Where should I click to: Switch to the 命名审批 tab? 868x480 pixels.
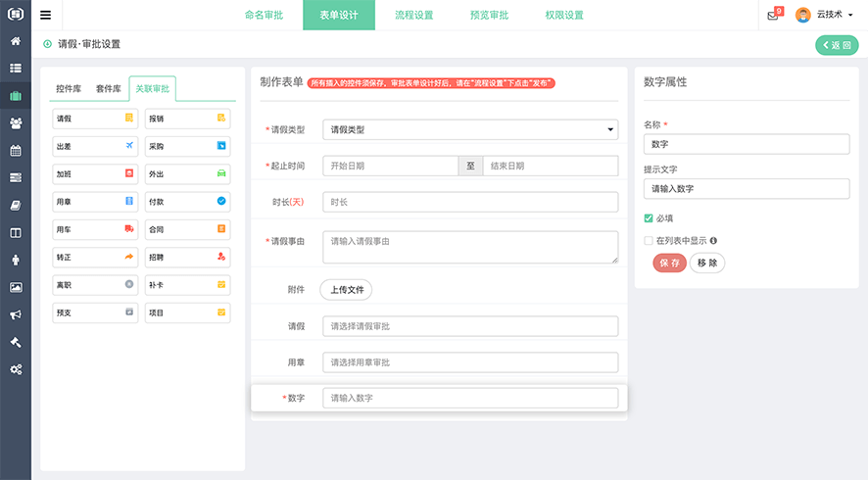click(265, 15)
